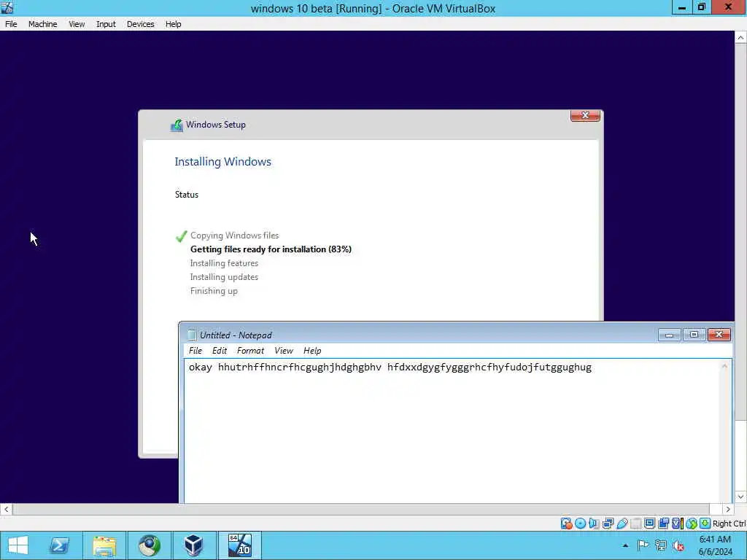Click Getting files ready for installation (83%)

pos(271,249)
